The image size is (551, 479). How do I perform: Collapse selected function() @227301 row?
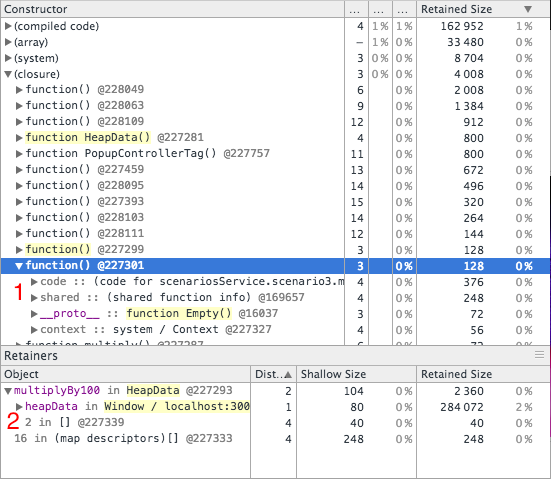(19, 266)
